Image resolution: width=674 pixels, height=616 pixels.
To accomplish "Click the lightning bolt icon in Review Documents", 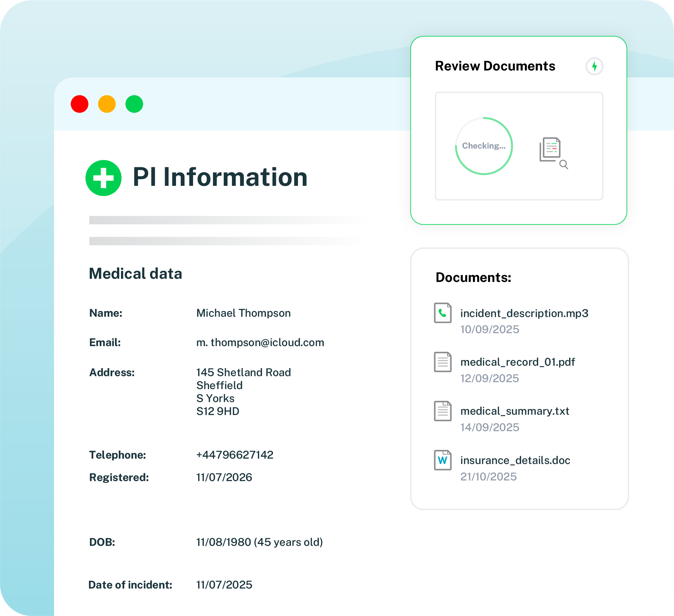I will [x=594, y=66].
